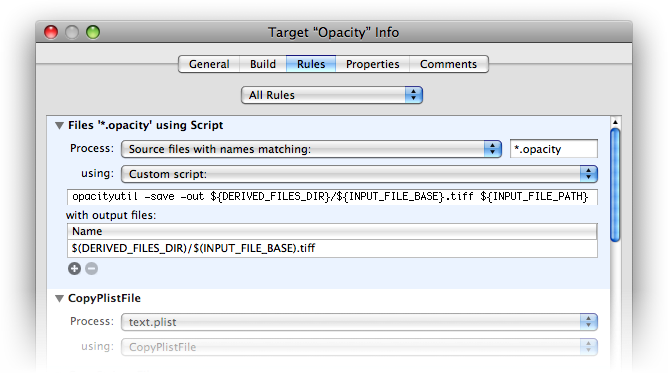Collapse the Files '*.opacity' using Script rule
Screen dimensions: 668x373
[59, 126]
